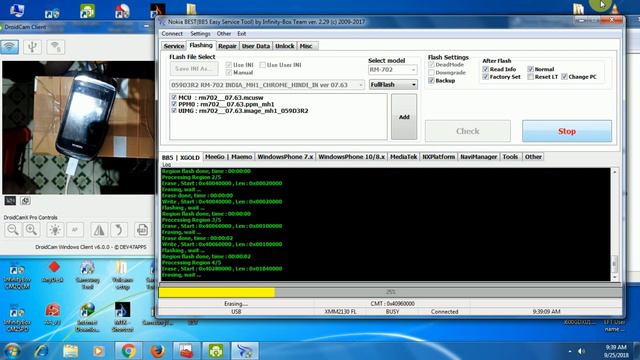The image size is (640, 360).
Task: Open Windows Media Player from taskbar
Action: (98, 351)
